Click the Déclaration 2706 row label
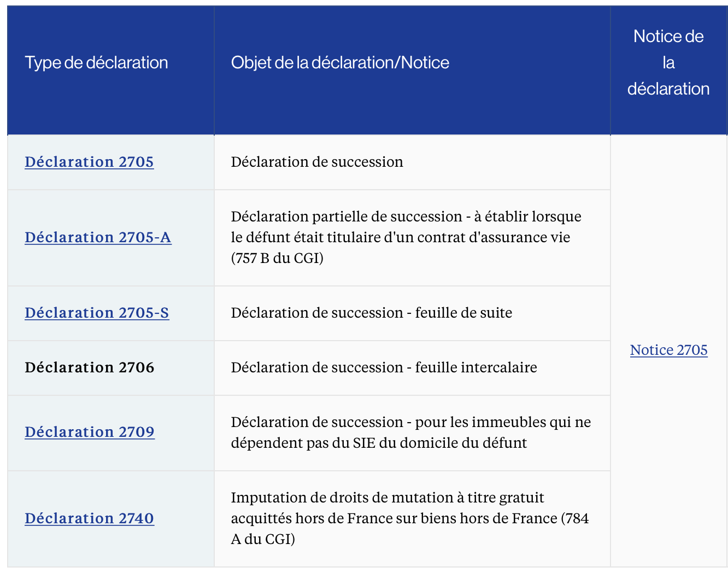Screen dimensions: 728x573 click(x=90, y=367)
